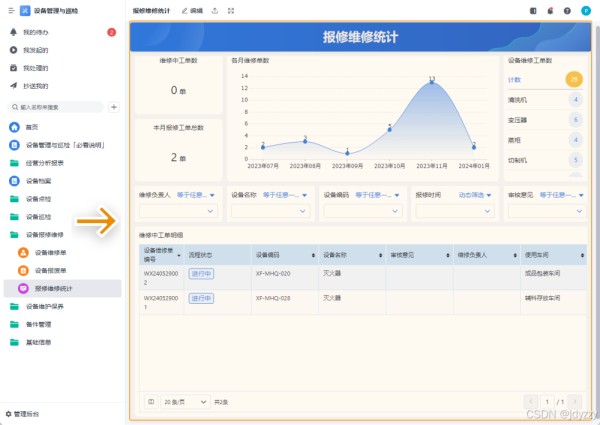
Task: Change 设备名称 filter condition dropdown
Action: (x=285, y=195)
